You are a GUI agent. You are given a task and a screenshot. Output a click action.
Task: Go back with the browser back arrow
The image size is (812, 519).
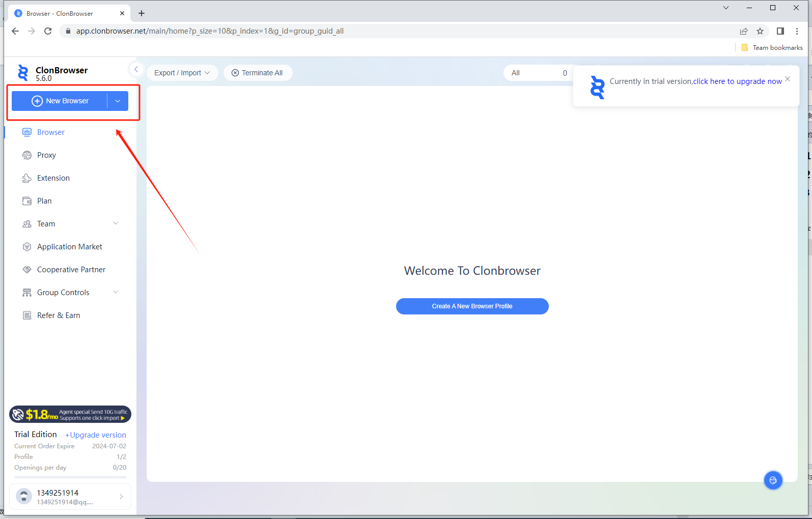pyautogui.click(x=15, y=31)
